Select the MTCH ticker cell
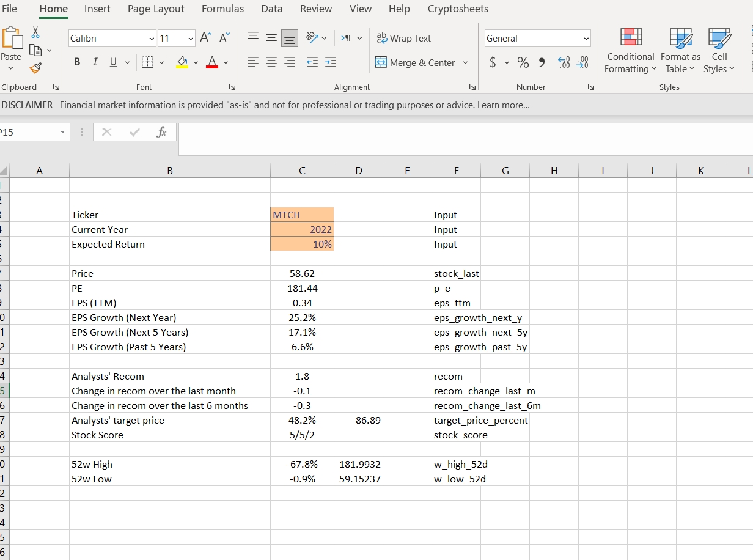The height and width of the screenshot is (560, 753). pos(302,215)
